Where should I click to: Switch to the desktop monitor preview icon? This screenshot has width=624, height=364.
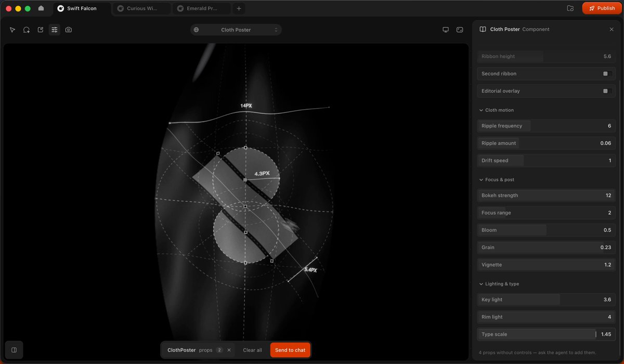click(446, 30)
